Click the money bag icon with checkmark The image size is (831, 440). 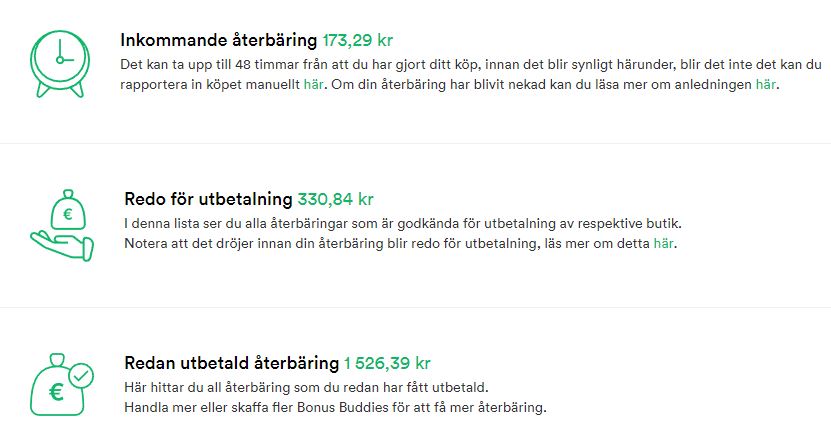coord(62,384)
